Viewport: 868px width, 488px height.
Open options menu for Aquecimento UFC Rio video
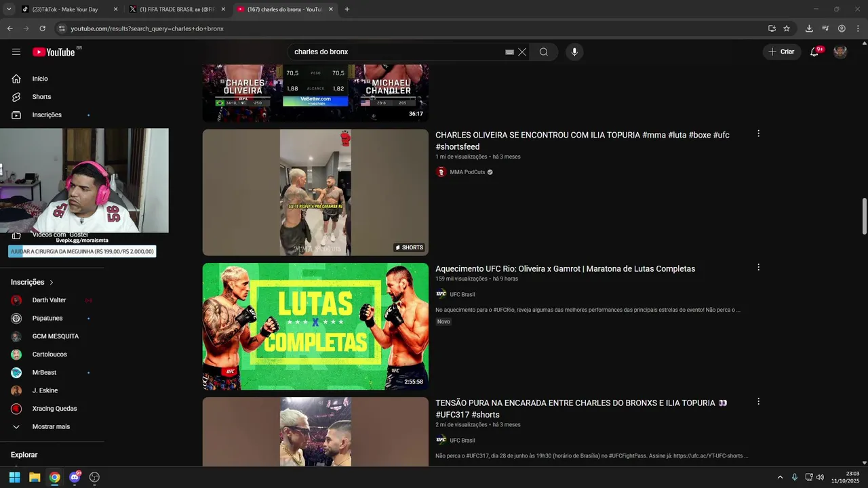[758, 268]
